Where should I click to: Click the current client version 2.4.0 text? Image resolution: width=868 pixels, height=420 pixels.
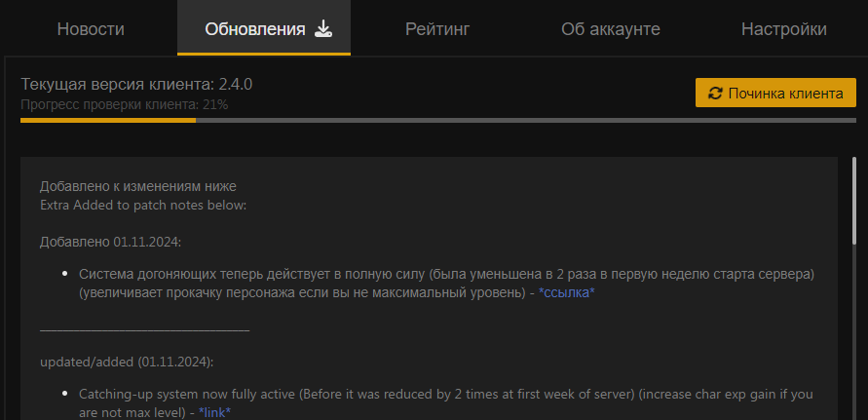coord(136,85)
